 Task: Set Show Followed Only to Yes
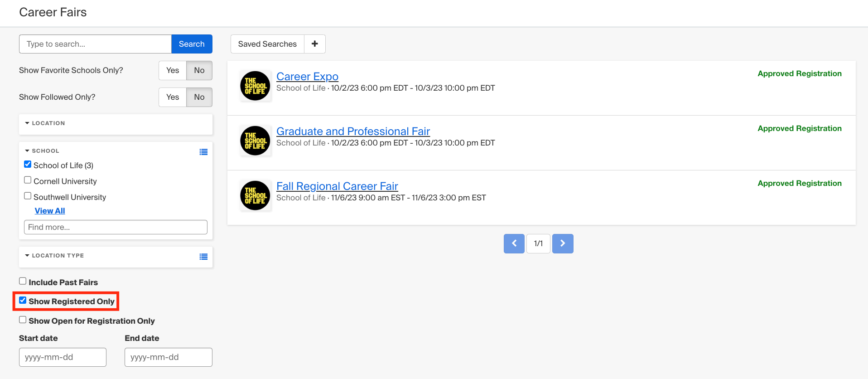[x=173, y=97]
